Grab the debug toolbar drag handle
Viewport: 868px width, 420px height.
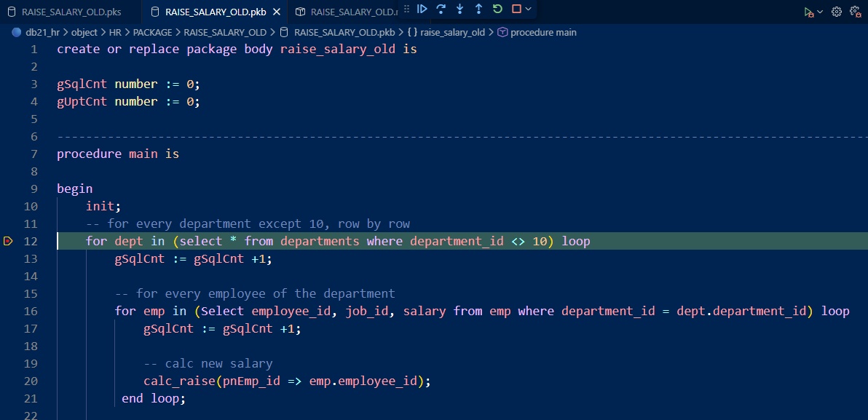click(x=408, y=9)
